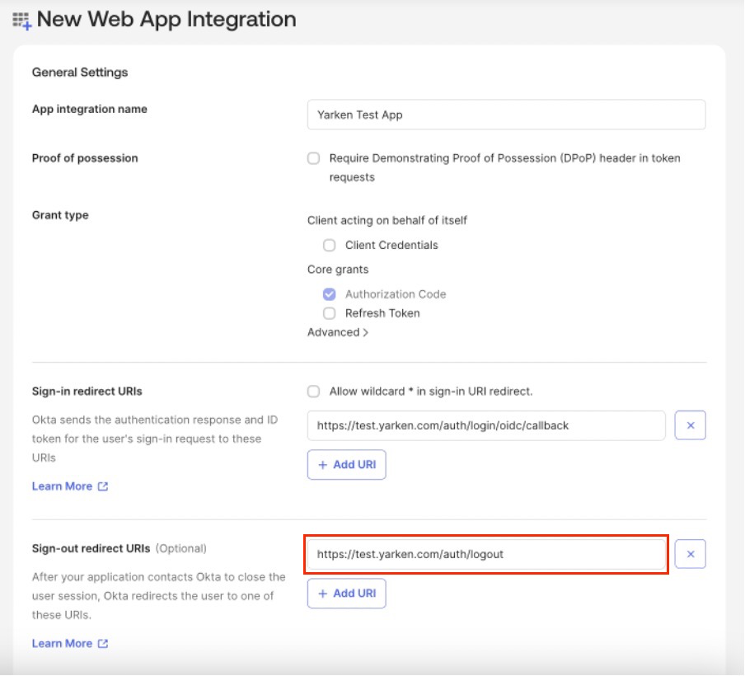
Task: Expand the Advanced grant types section
Action: tap(338, 333)
